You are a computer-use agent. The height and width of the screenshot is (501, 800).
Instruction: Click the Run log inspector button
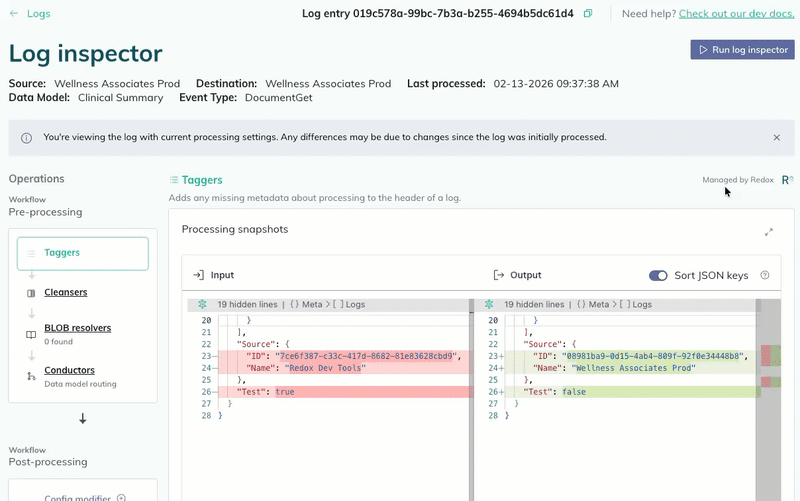[742, 49]
